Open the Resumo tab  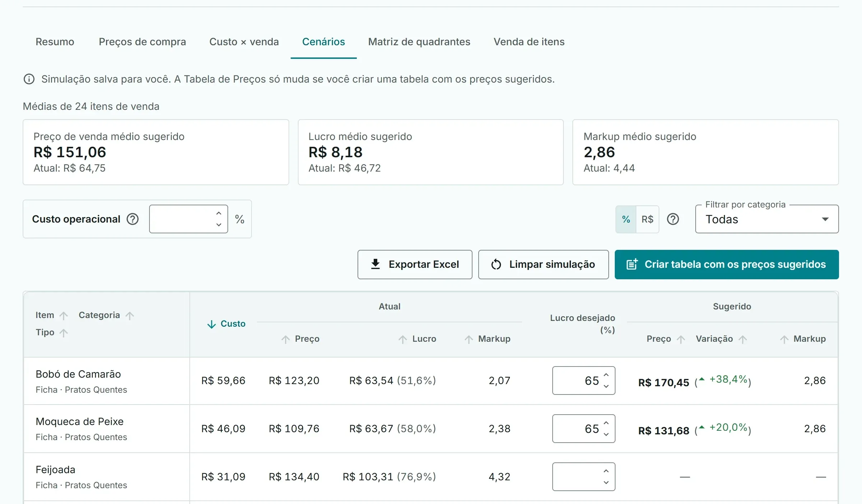pos(55,42)
